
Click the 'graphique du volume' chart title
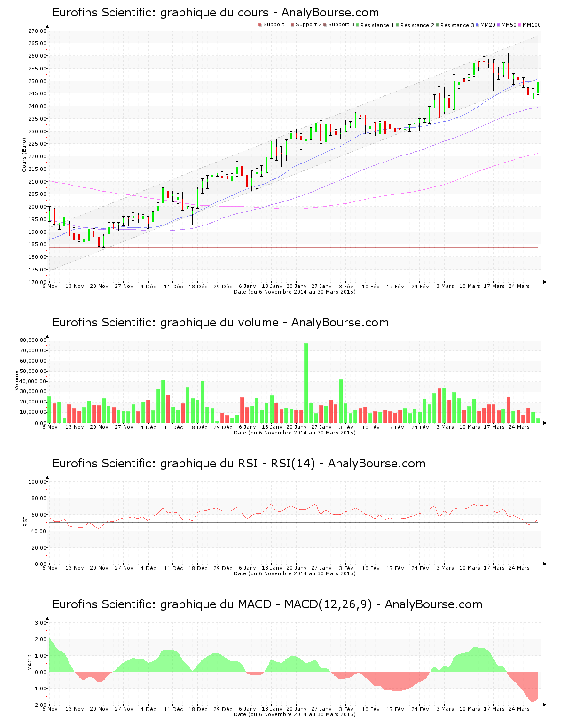click(x=220, y=323)
